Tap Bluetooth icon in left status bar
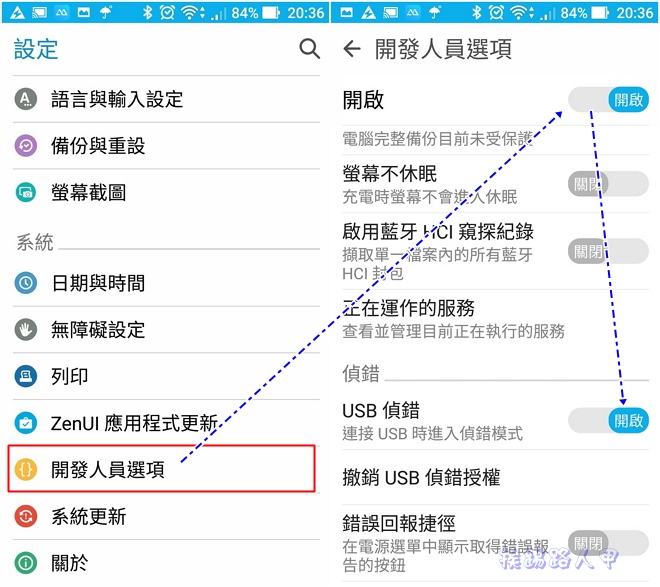 pyautogui.click(x=147, y=13)
